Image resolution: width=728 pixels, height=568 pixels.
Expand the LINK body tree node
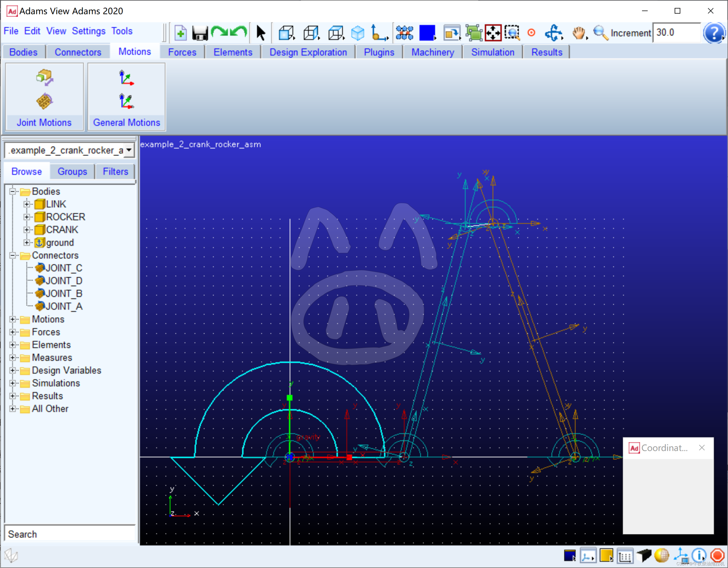(27, 204)
